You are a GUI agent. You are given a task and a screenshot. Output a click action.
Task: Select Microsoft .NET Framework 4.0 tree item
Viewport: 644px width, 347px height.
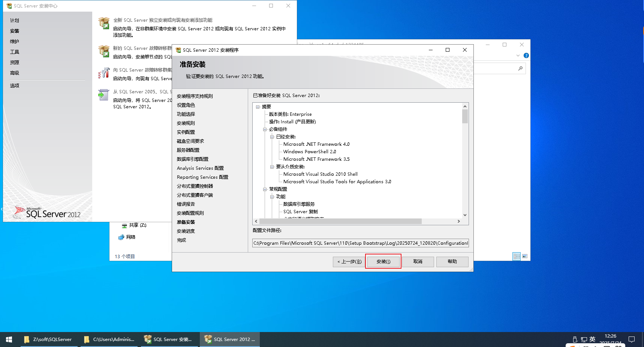316,144
